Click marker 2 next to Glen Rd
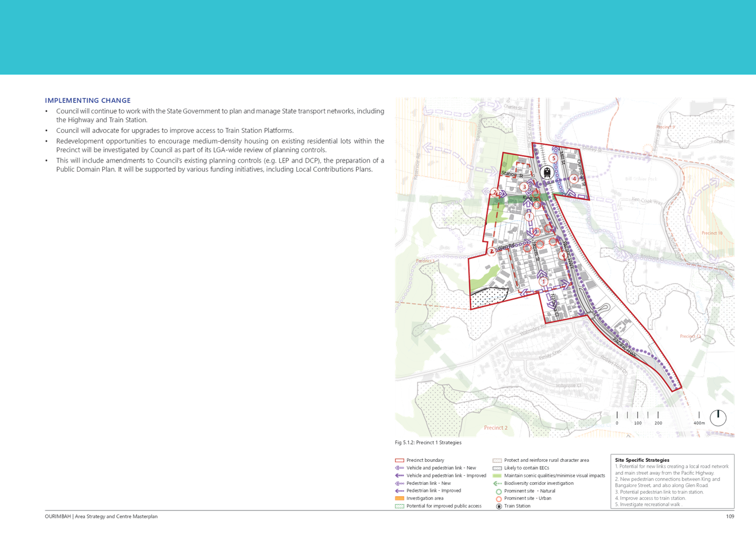The width and height of the screenshot is (756, 535). click(492, 251)
